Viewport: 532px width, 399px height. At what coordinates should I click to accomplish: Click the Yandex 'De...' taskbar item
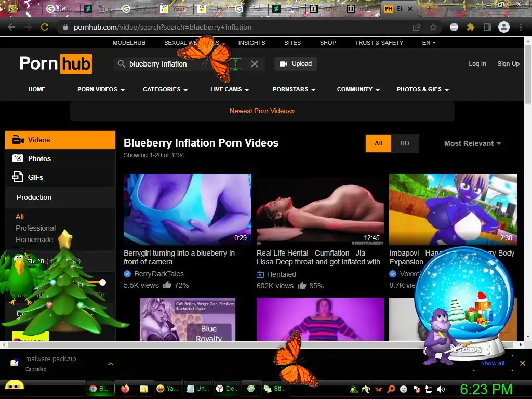228,389
